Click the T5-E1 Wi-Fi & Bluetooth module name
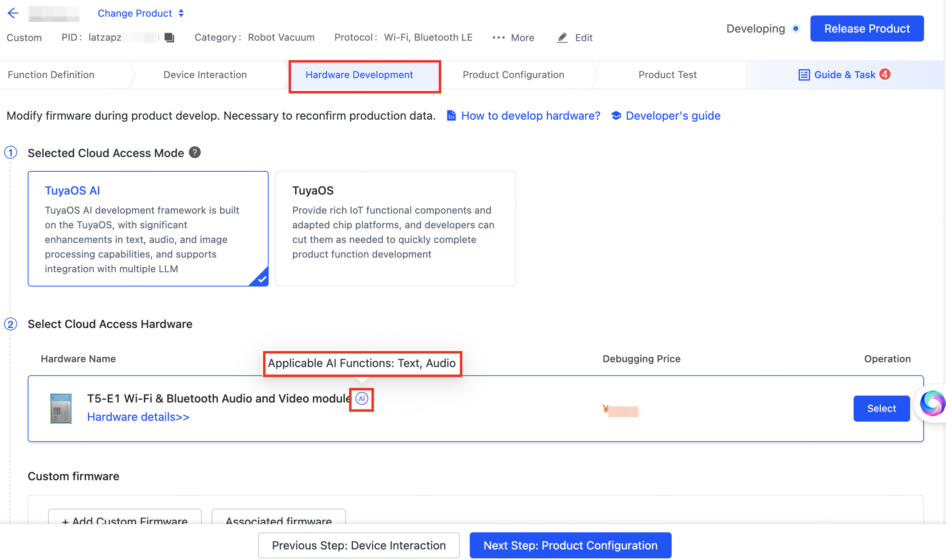 coord(219,398)
